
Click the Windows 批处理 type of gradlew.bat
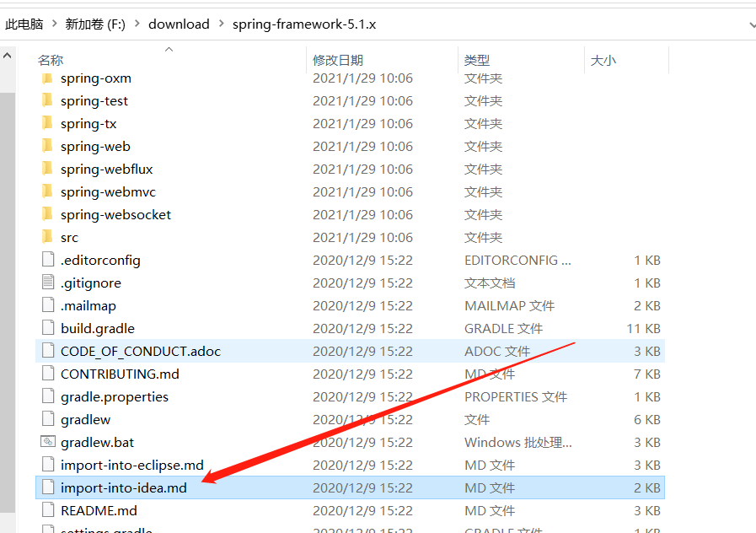pos(518,442)
